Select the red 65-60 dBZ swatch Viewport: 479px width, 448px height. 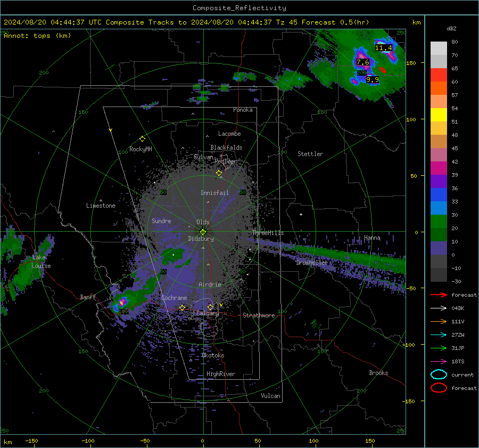click(x=439, y=75)
